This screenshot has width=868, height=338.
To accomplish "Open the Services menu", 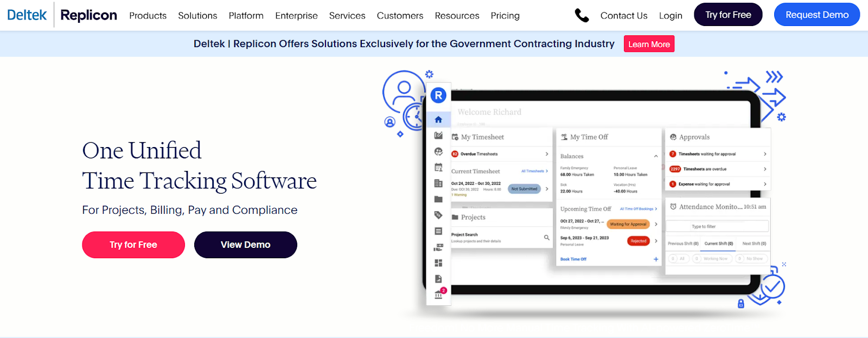I will (347, 16).
